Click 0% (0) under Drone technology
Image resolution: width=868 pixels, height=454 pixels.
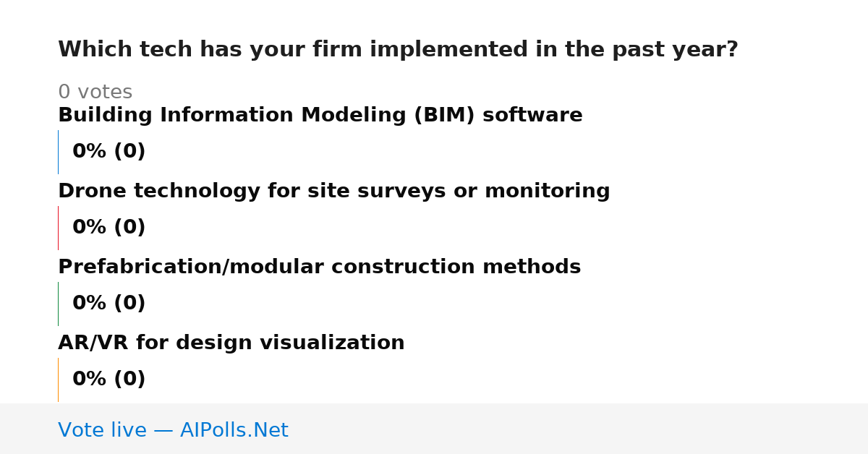[x=109, y=228]
